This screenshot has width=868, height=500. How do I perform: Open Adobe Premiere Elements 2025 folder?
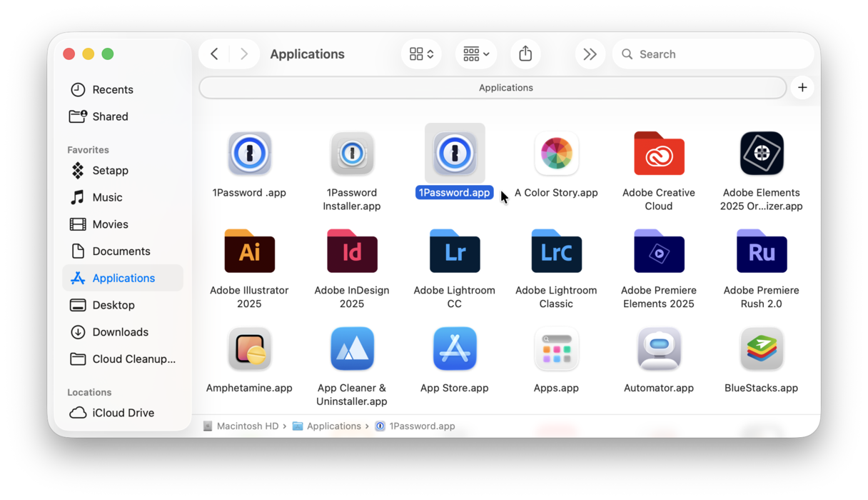[659, 251]
